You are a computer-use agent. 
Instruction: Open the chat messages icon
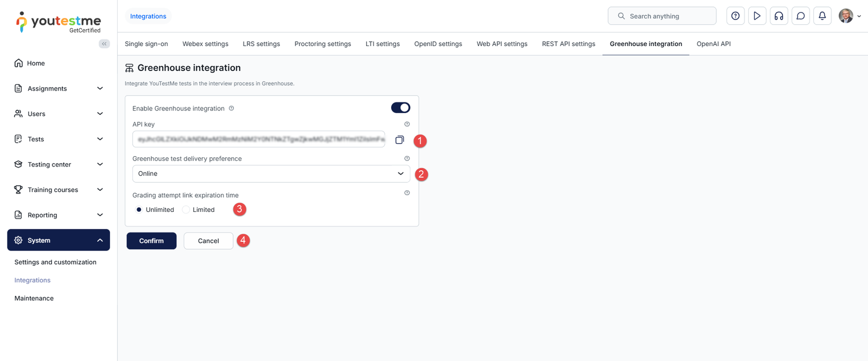pos(800,16)
